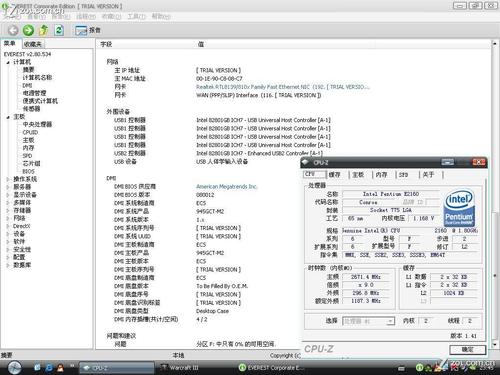Viewport: 500px width, 375px height.
Task: Expand the 显示设备 tree node
Action: click(x=8, y=195)
